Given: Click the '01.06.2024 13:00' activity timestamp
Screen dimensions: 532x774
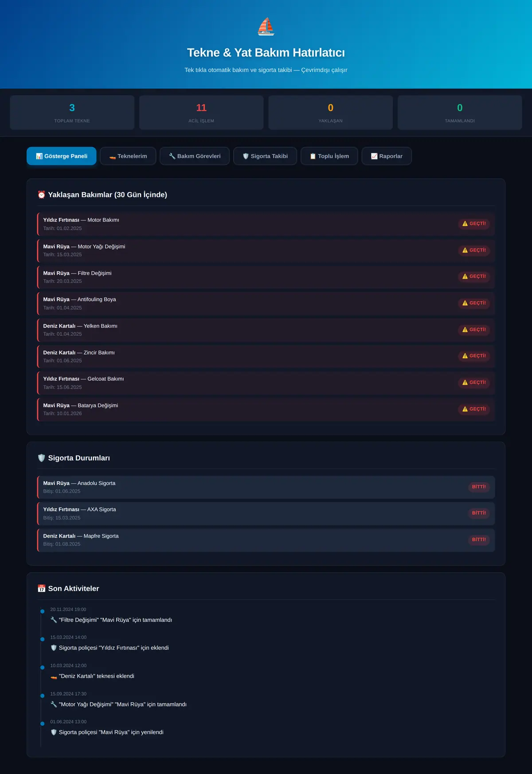Looking at the screenshot, I should pos(68,722).
